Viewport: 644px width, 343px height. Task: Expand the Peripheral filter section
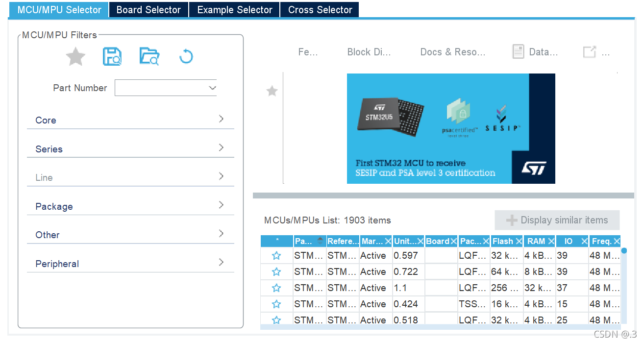(x=130, y=263)
